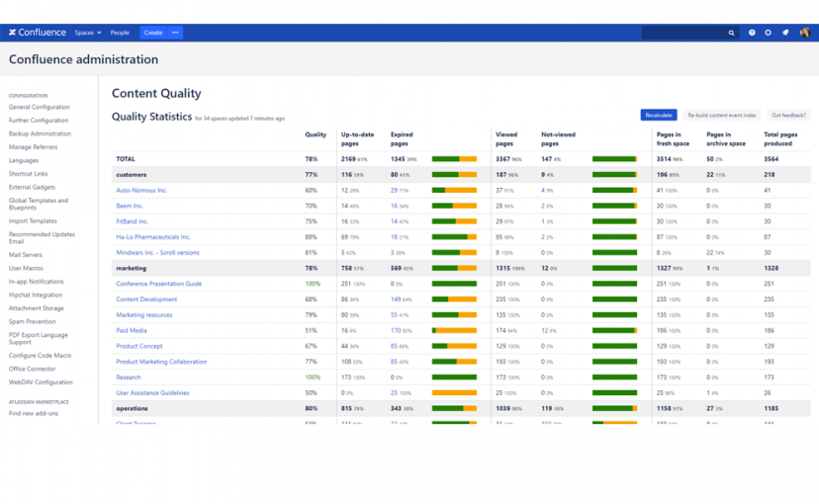Click the Confluence logo

coord(37,33)
